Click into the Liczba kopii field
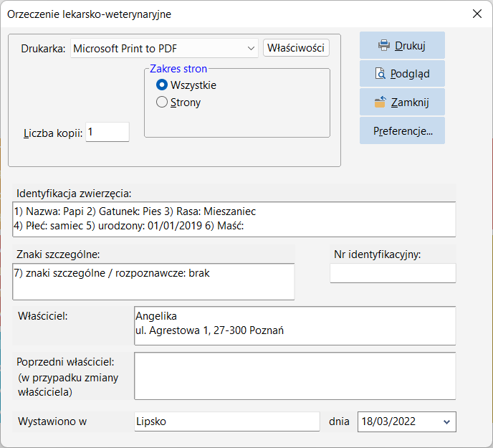 pos(107,132)
